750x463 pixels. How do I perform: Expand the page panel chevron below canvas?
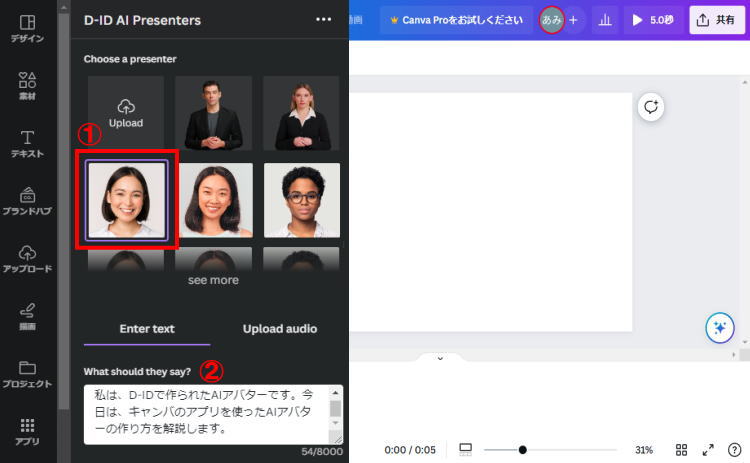[x=440, y=357]
